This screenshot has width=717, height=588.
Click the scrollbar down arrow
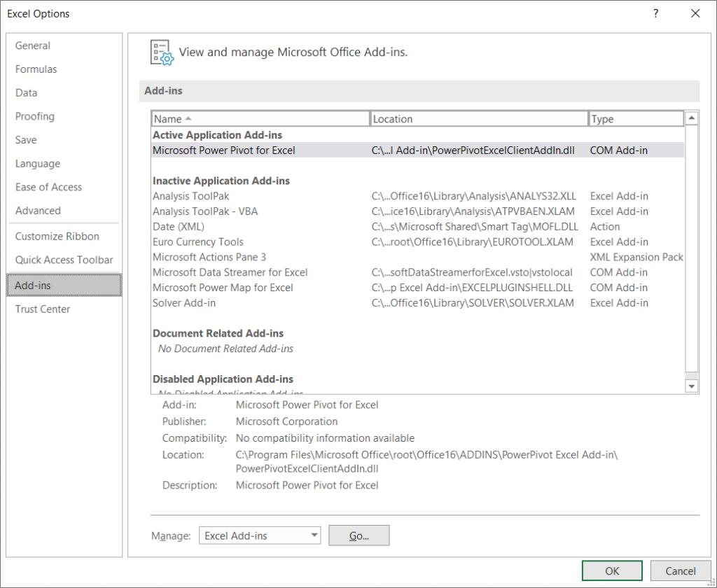690,386
